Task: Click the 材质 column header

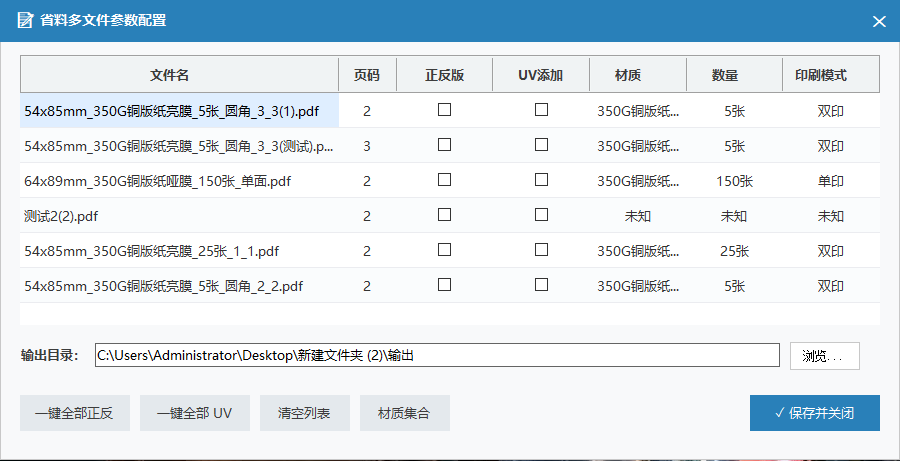Action: pos(638,75)
